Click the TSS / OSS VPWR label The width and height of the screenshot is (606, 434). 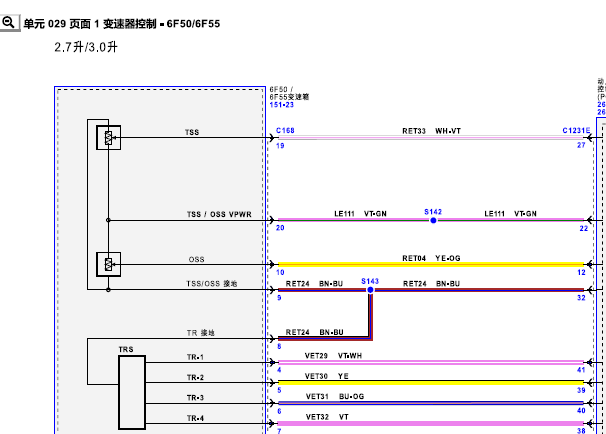click(x=219, y=214)
